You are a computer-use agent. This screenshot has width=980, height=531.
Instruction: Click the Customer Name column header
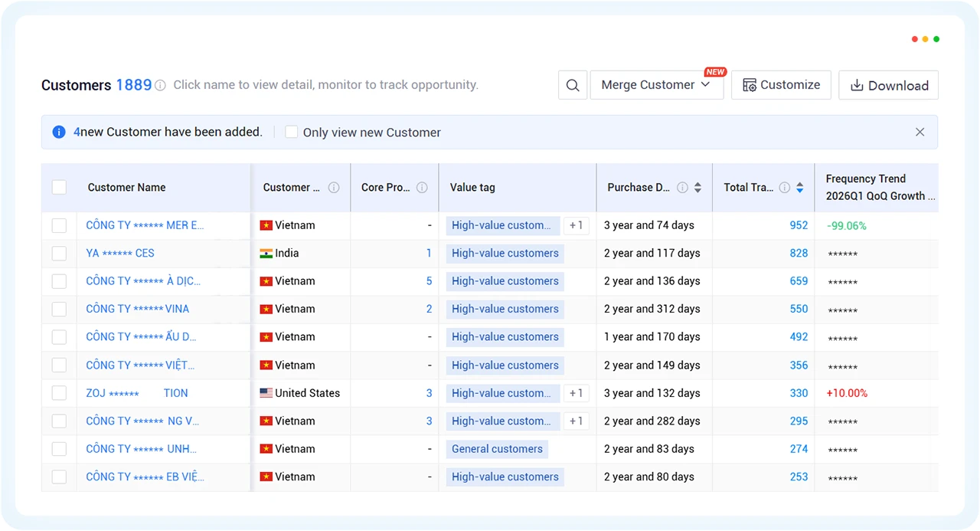point(126,187)
